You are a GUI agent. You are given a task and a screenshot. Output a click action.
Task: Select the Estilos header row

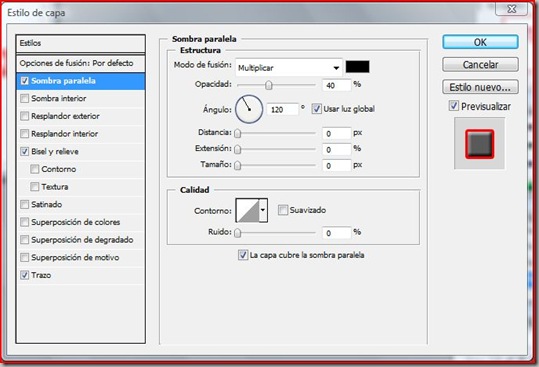click(x=80, y=43)
